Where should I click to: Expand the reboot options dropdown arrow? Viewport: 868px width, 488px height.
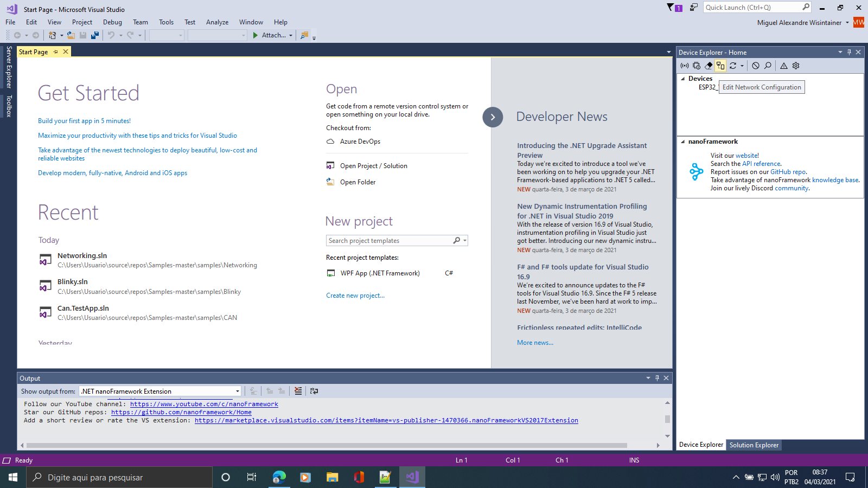coord(742,66)
